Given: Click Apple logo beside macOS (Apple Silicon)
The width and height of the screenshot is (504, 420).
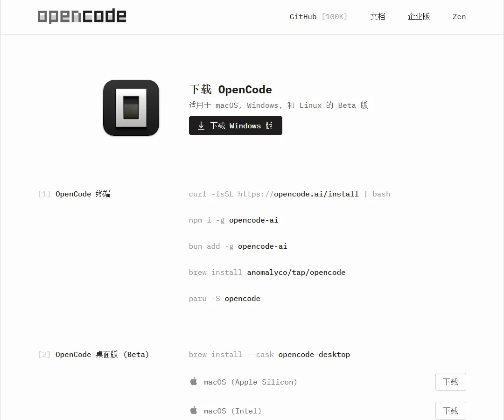Looking at the screenshot, I should point(194,382).
